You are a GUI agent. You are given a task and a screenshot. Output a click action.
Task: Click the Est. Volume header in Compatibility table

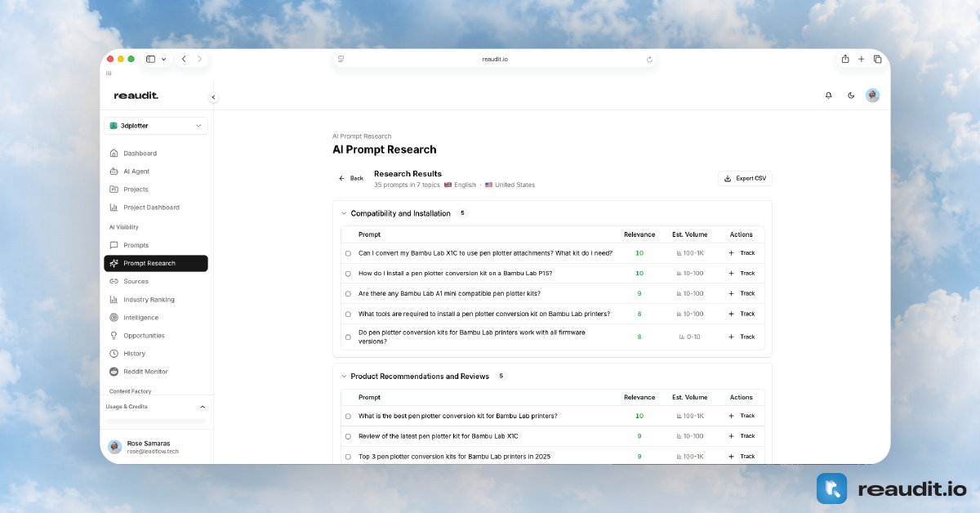click(x=690, y=234)
